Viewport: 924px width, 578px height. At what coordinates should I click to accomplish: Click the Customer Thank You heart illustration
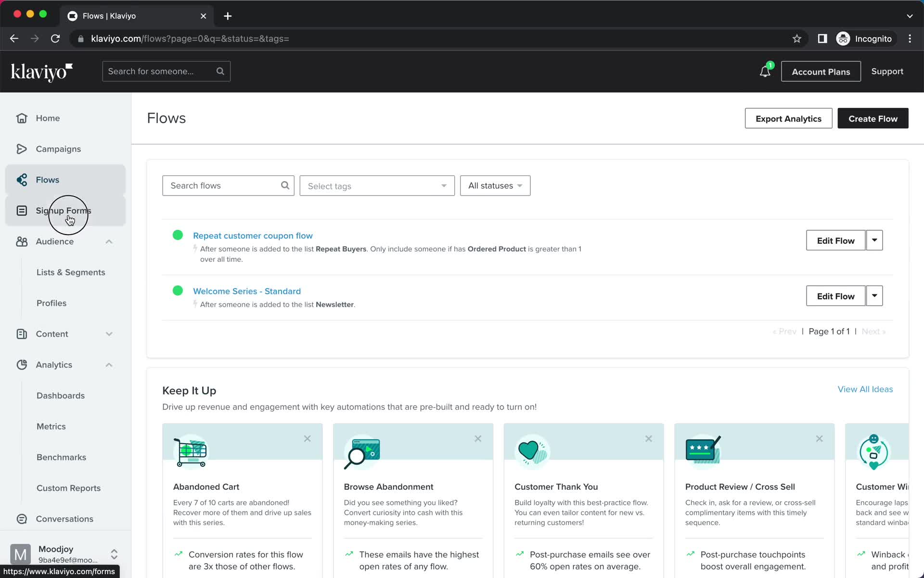pyautogui.click(x=532, y=452)
